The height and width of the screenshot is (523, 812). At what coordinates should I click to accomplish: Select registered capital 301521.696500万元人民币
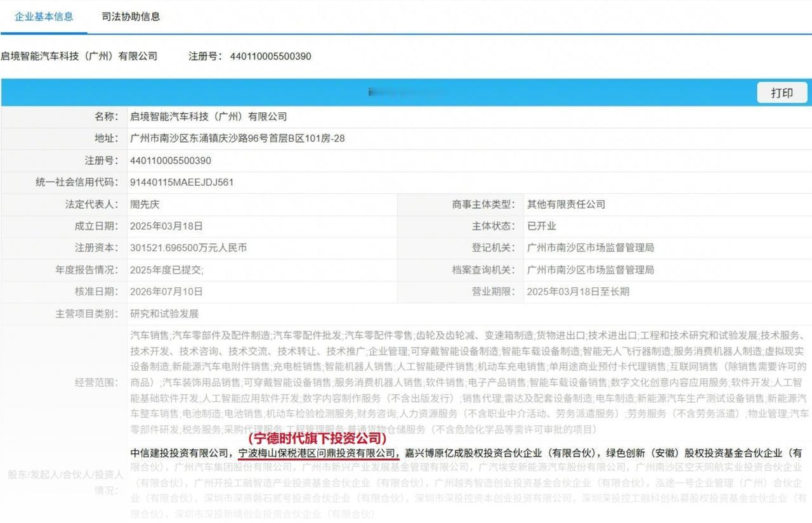pos(188,248)
